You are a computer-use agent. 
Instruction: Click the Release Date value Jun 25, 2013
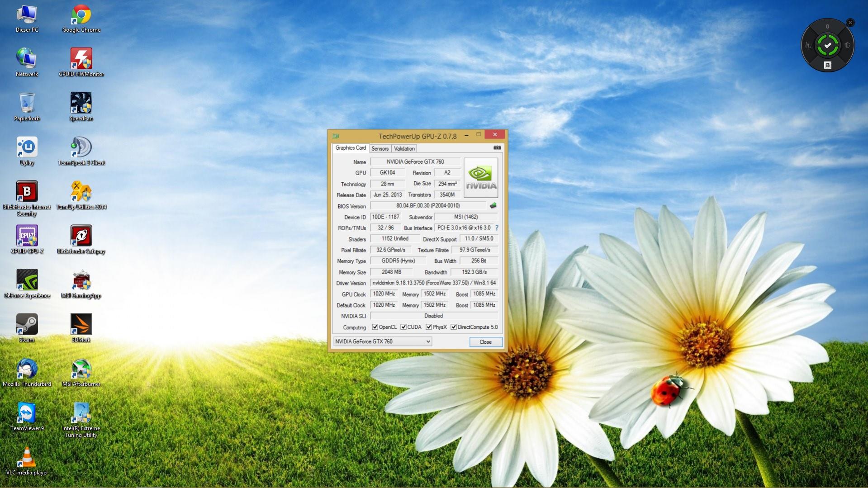387,194
